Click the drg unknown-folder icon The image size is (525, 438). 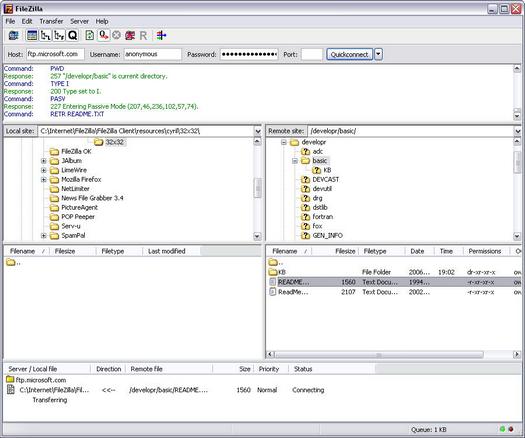[305, 198]
